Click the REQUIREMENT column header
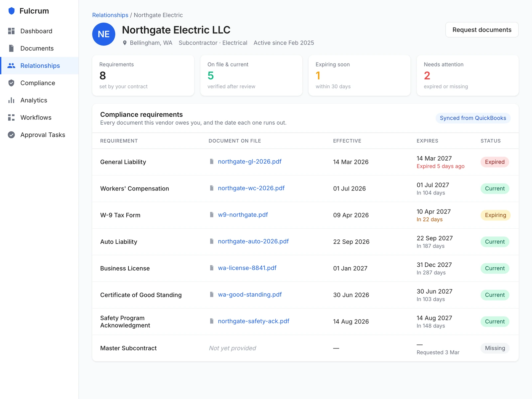 tap(119, 141)
